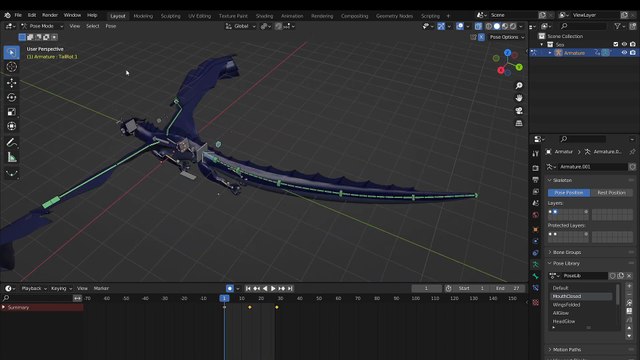Switch to the Sculpting workspace tab
640x360 pixels.
[x=171, y=16]
